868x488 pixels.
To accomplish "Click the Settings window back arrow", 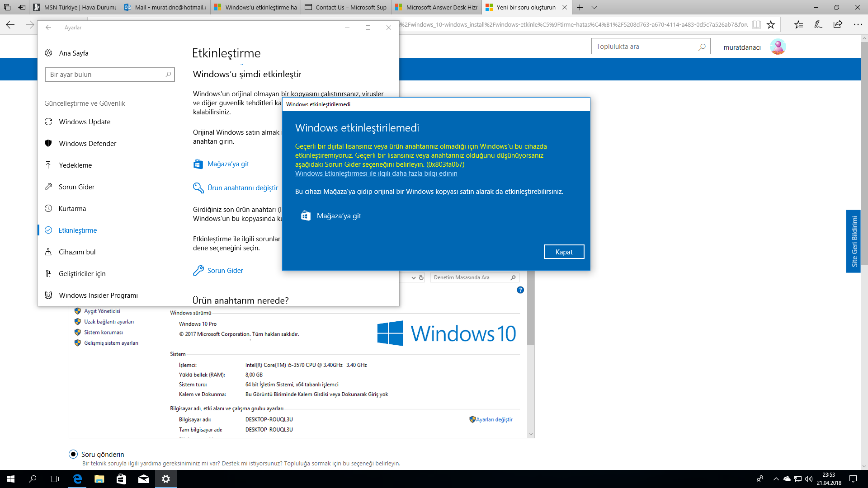I will coord(48,28).
